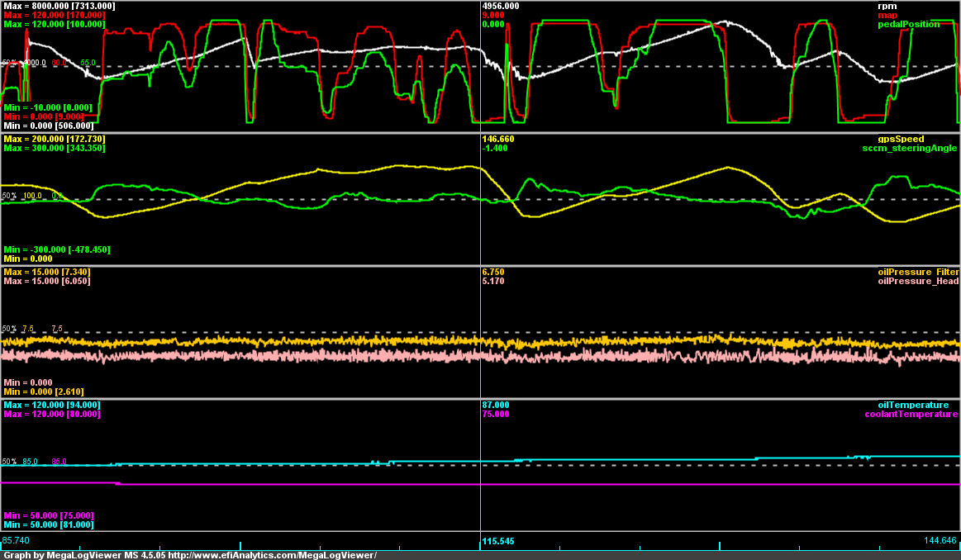Click the coolantTemperature legend label
Image resolution: width=961 pixels, height=560 pixels.
(911, 414)
